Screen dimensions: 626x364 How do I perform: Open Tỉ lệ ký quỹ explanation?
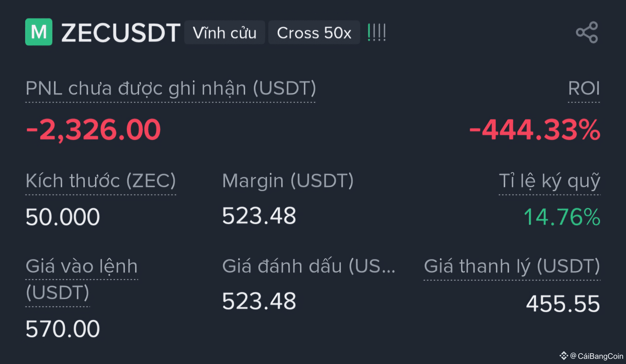point(549,181)
